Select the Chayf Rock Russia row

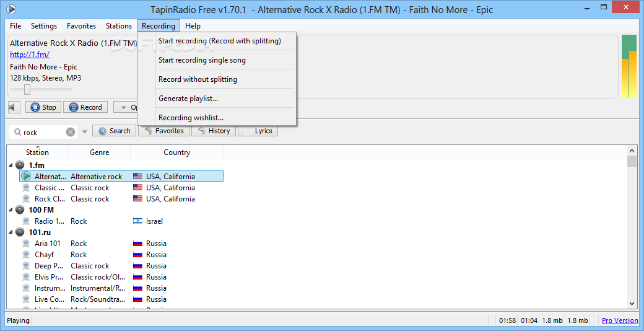121,255
